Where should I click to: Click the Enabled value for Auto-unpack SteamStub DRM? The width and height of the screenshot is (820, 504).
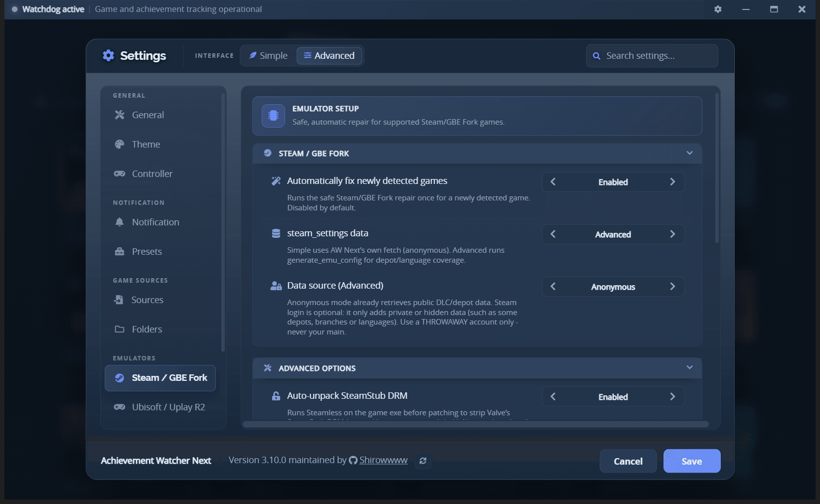pyautogui.click(x=613, y=397)
